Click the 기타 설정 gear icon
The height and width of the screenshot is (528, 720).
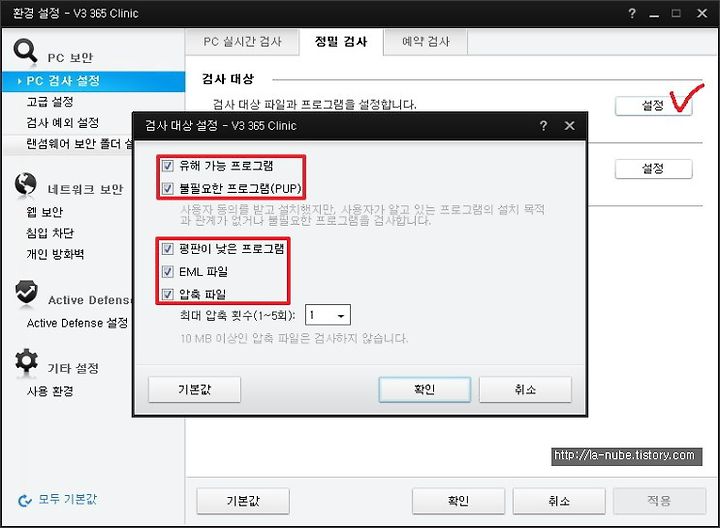click(x=26, y=361)
